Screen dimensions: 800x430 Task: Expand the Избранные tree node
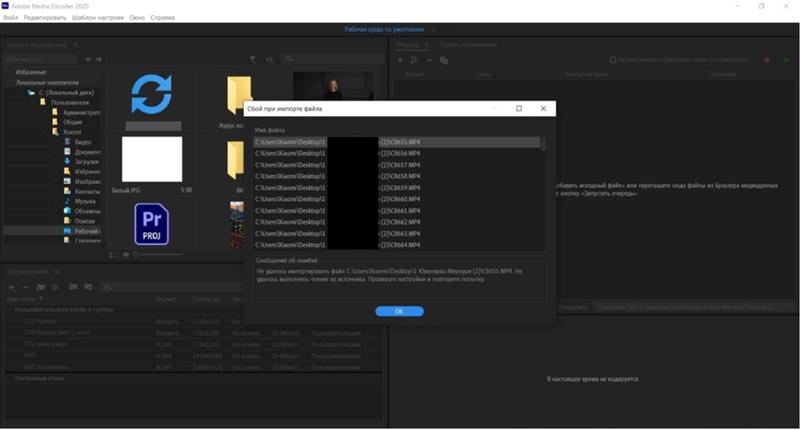pyautogui.click(x=10, y=72)
